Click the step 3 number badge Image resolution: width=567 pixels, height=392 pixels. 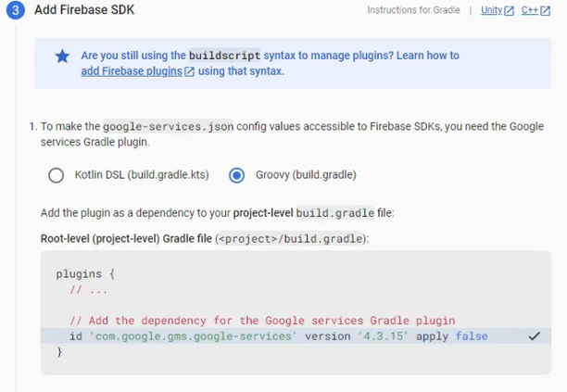coord(16,10)
